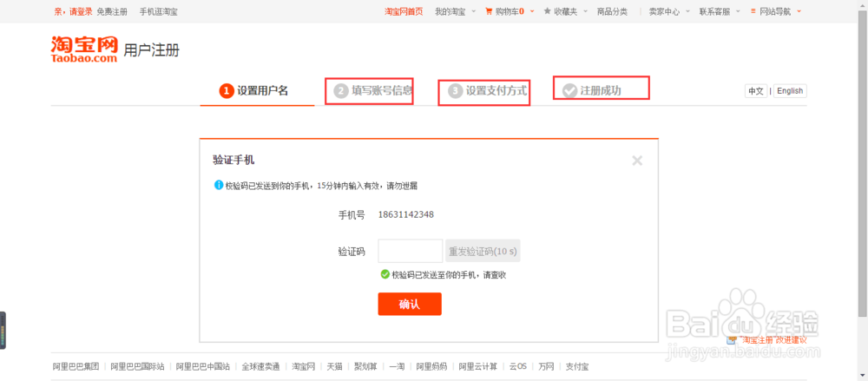Click the phone number 18631142348
The height and width of the screenshot is (381, 868).
tap(405, 215)
